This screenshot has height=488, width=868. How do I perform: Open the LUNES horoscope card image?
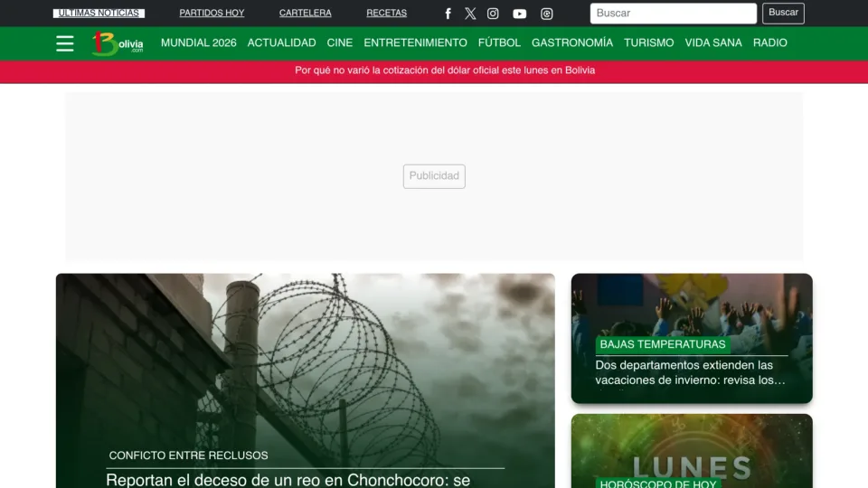pos(692,451)
